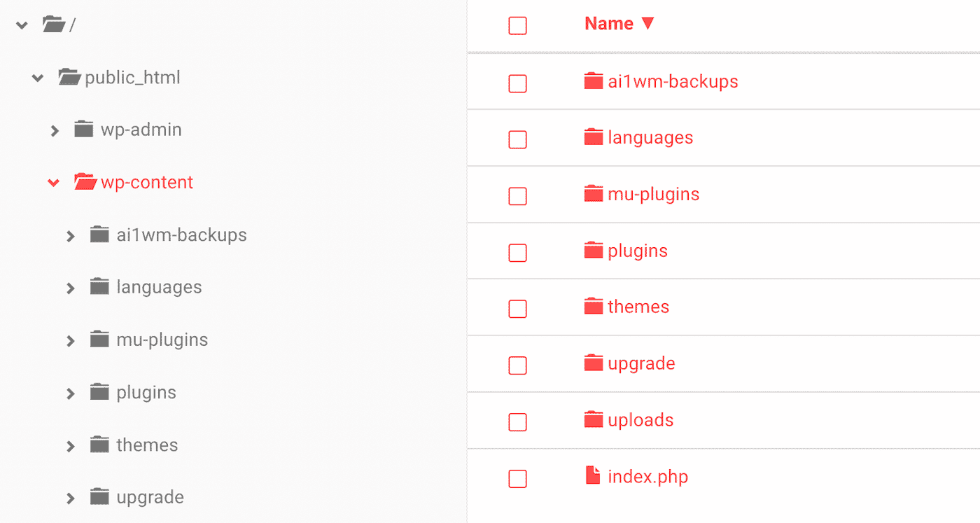Click the public_html folder icon in the tree
Screen dimensions: 980x523
pos(69,77)
